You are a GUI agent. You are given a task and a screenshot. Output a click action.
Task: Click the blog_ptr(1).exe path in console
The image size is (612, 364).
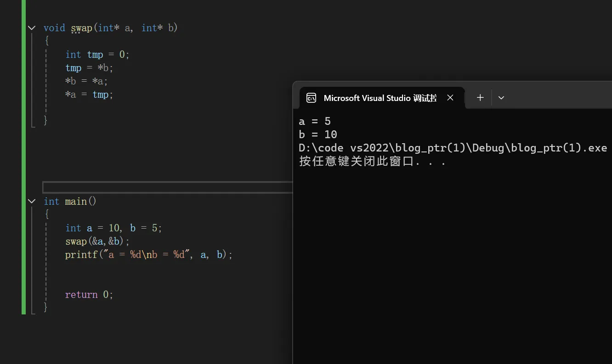click(453, 148)
